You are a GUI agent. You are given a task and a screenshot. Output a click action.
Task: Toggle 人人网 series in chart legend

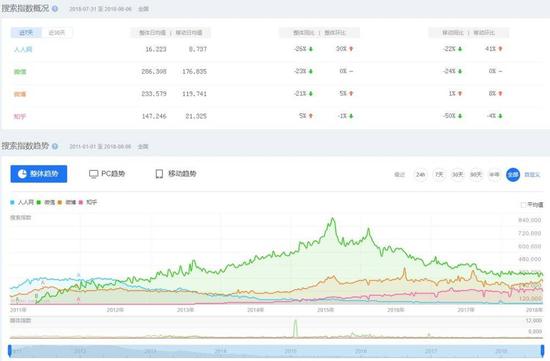pos(22,202)
